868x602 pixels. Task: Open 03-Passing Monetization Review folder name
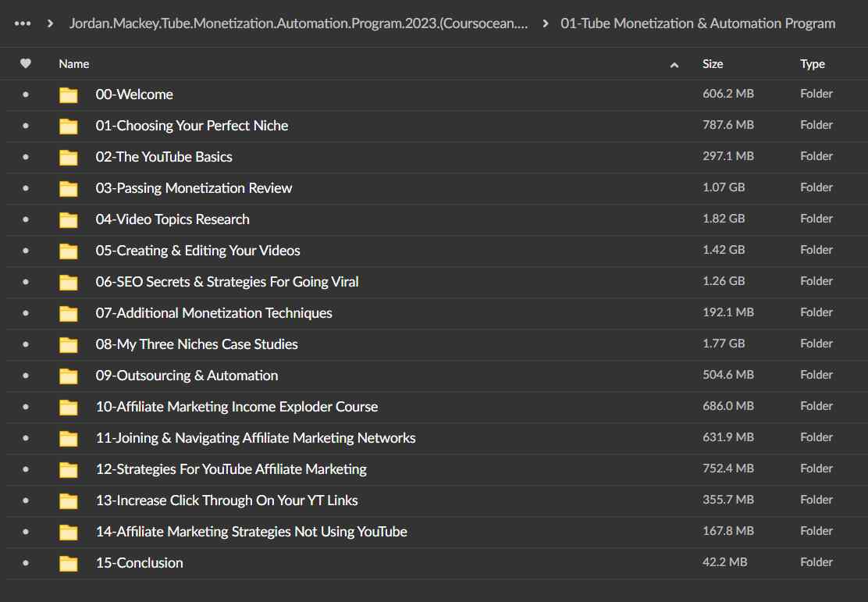pyautogui.click(x=194, y=188)
